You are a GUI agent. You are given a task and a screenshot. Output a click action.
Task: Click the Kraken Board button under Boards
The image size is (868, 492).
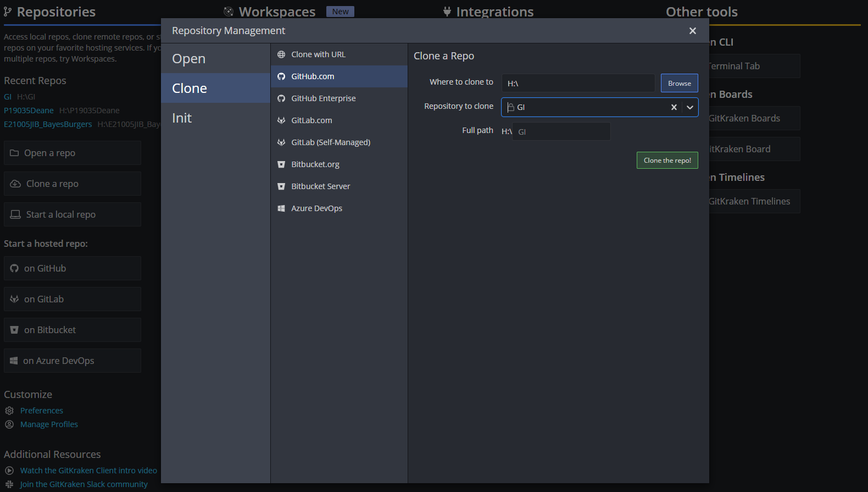click(754, 149)
